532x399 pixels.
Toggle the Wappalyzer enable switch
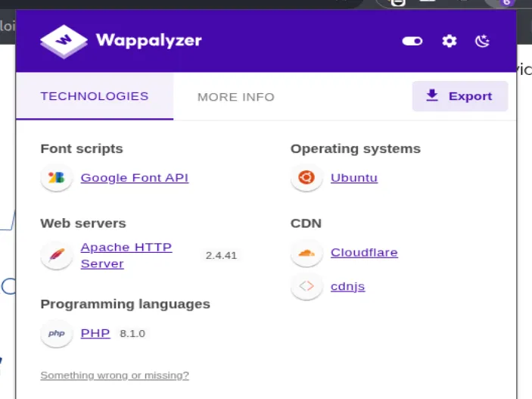coord(412,41)
